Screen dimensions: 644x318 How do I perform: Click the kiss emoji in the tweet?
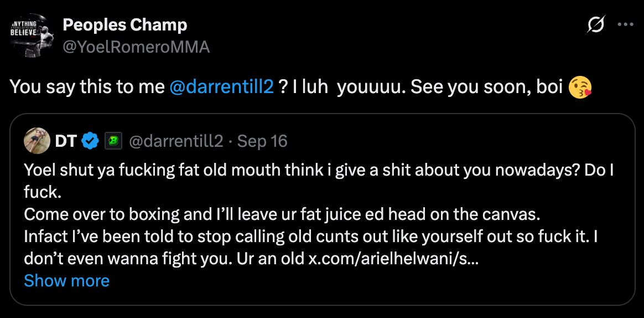pyautogui.click(x=580, y=86)
